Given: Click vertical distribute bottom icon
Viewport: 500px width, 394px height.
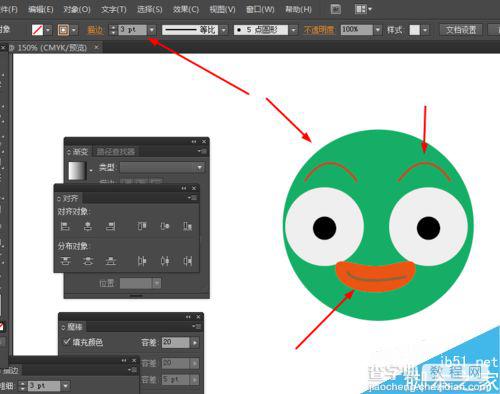Looking at the screenshot, I should tap(110, 261).
